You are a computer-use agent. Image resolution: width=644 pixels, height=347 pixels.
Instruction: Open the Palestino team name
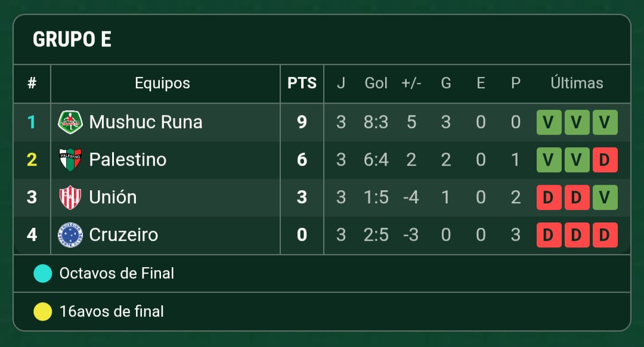128,160
